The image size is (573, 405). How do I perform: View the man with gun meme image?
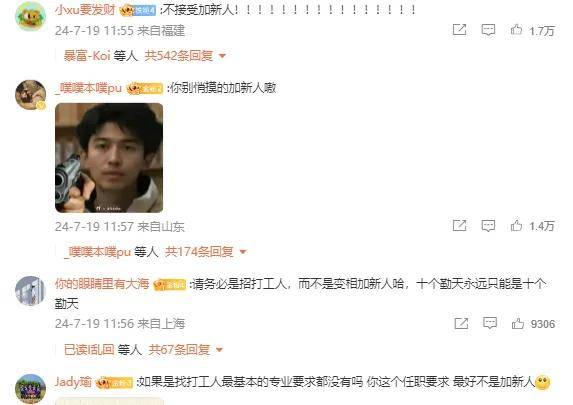tap(109, 158)
